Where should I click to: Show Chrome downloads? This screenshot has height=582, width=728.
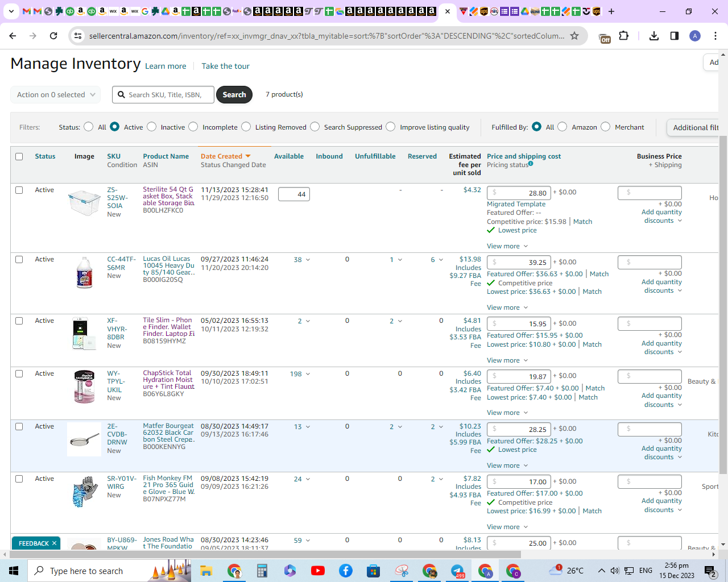[654, 36]
